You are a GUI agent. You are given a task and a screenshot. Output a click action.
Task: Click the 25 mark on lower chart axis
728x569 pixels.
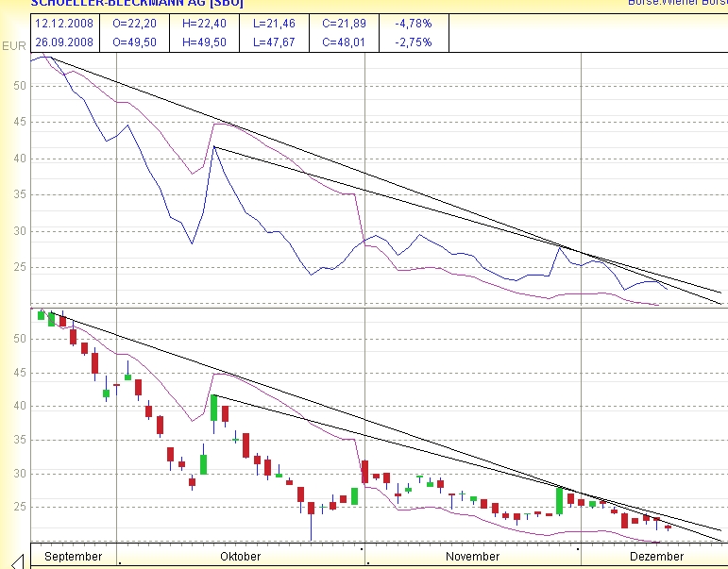click(x=19, y=507)
